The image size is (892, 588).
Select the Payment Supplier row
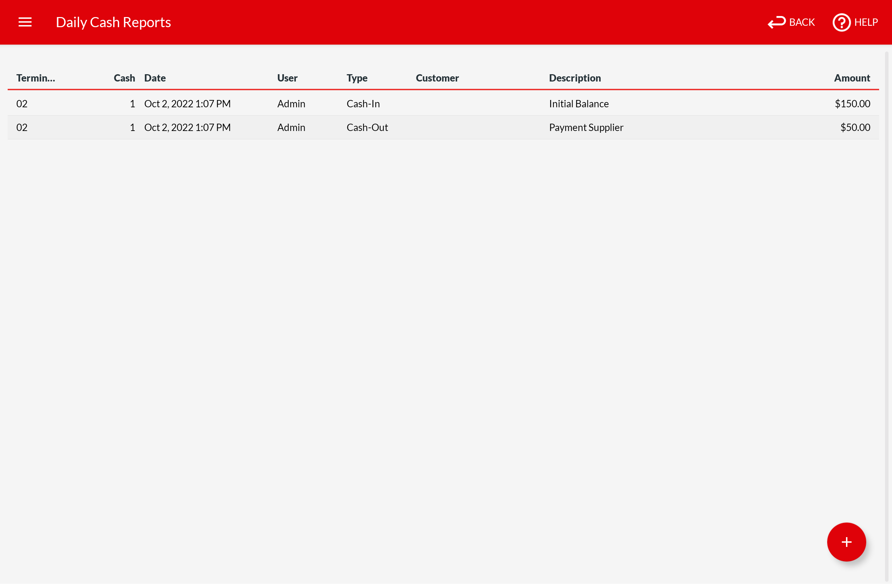coord(586,128)
